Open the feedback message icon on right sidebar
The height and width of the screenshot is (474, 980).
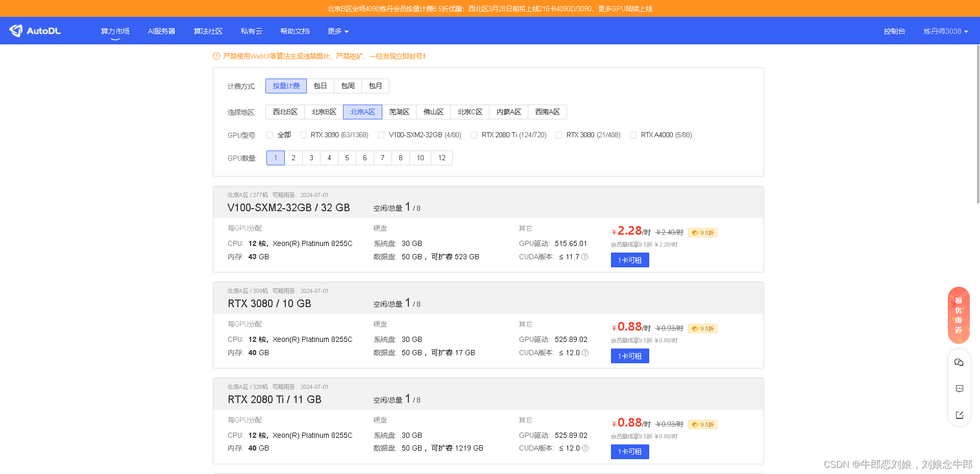click(959, 389)
